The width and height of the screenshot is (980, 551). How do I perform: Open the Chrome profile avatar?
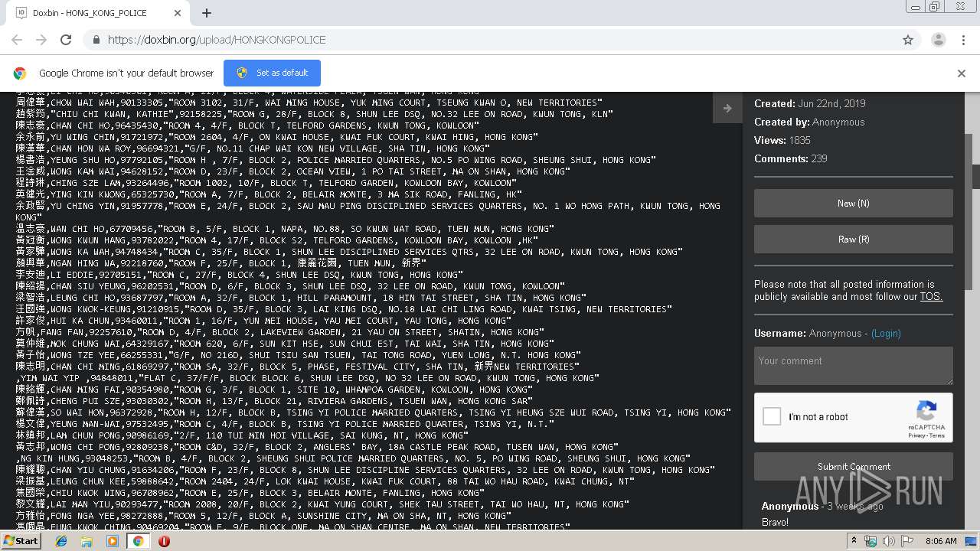[x=939, y=40]
